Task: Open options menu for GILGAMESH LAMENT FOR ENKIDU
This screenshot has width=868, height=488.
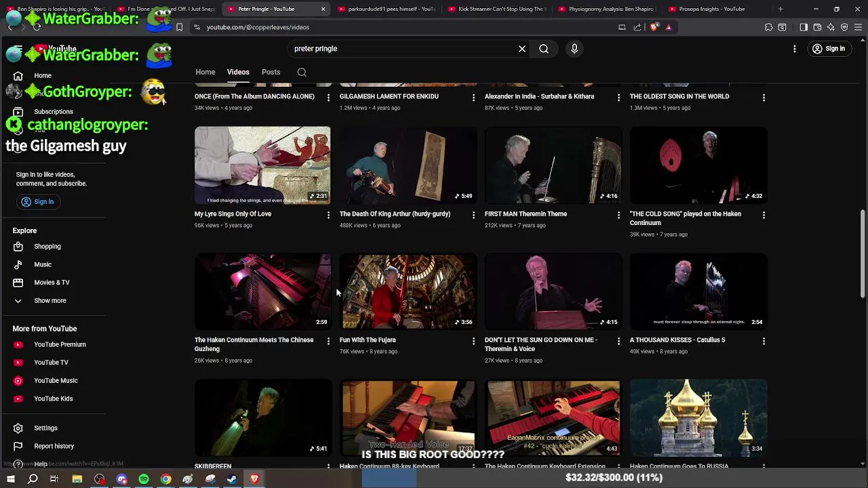Action: coord(473,98)
